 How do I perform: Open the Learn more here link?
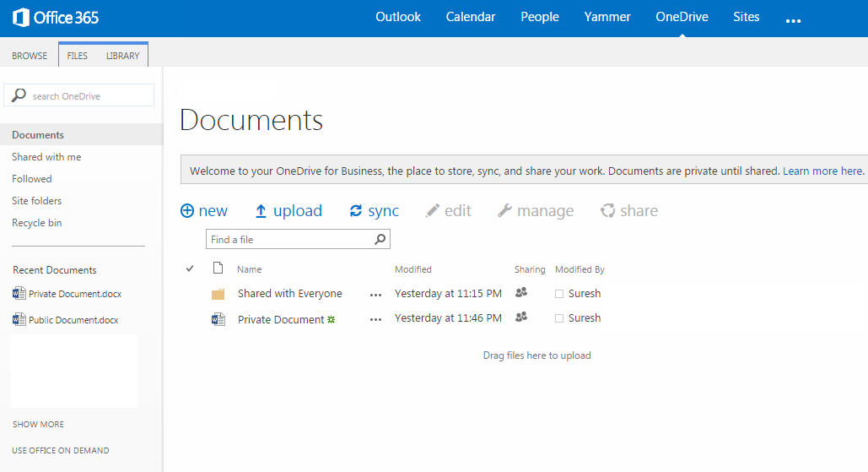click(822, 171)
